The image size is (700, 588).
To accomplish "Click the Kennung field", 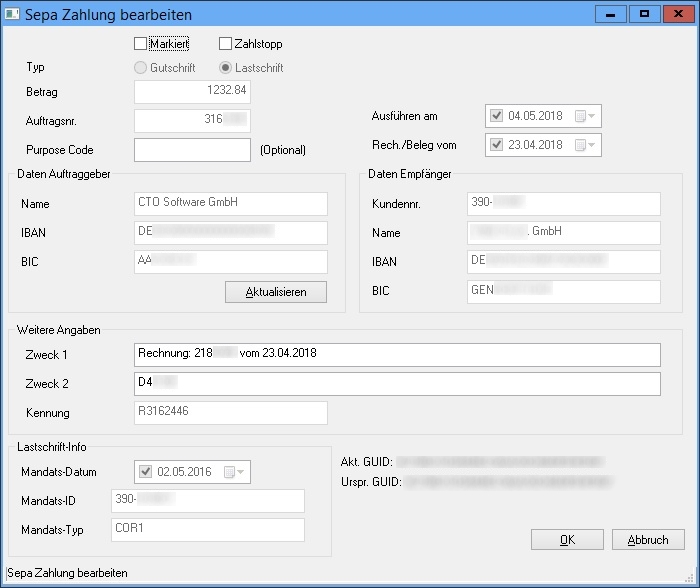I will click(231, 413).
